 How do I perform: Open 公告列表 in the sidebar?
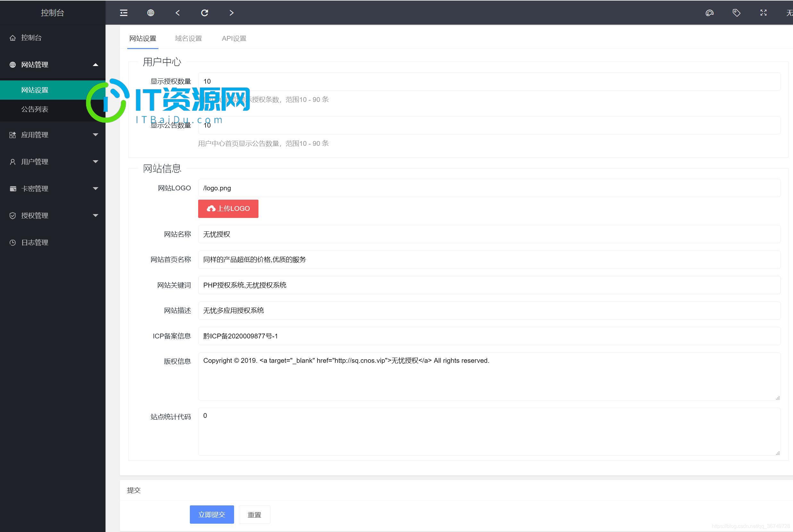coord(53,109)
